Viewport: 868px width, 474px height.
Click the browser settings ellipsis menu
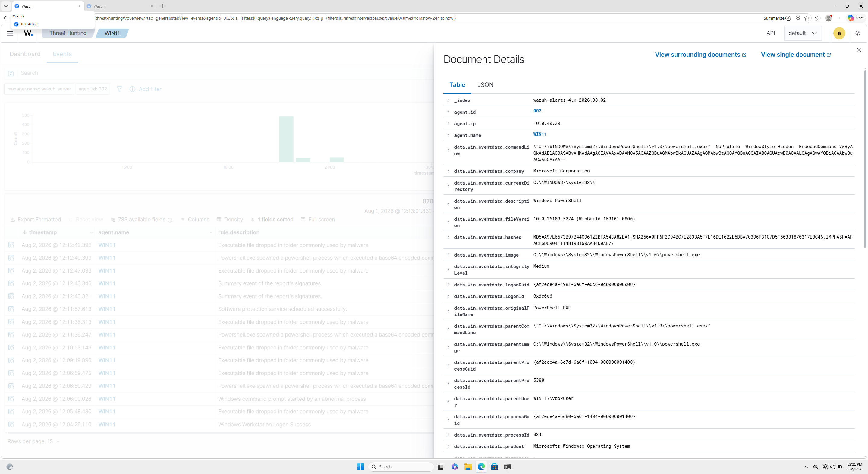tap(839, 18)
